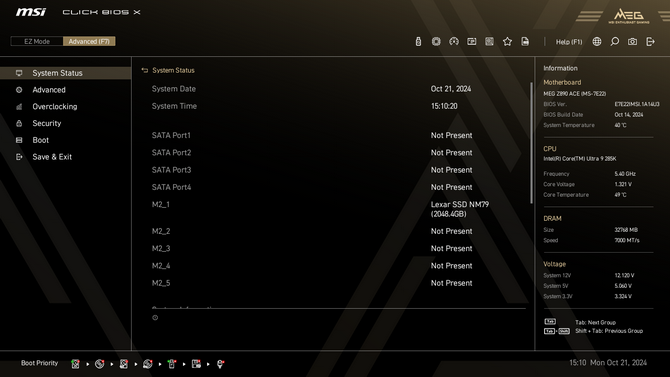Select floppy disk boot device icon
This screenshot has height=377, width=670.
point(196,364)
